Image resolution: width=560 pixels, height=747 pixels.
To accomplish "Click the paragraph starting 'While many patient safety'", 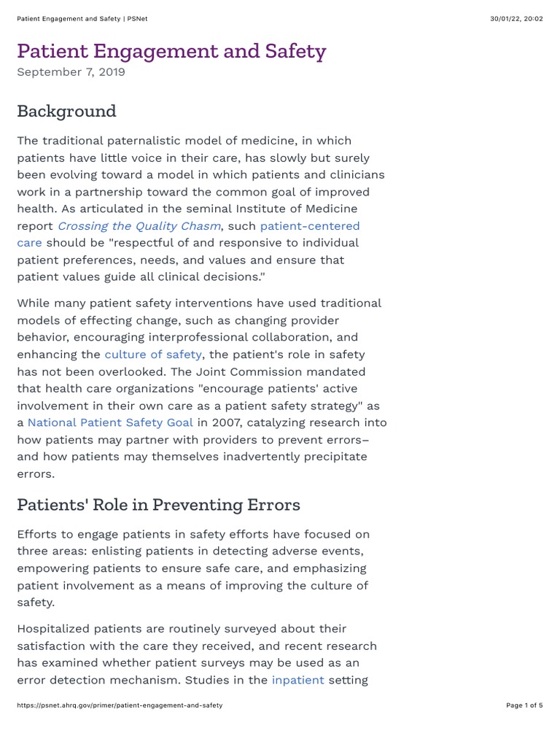I will point(197,388).
